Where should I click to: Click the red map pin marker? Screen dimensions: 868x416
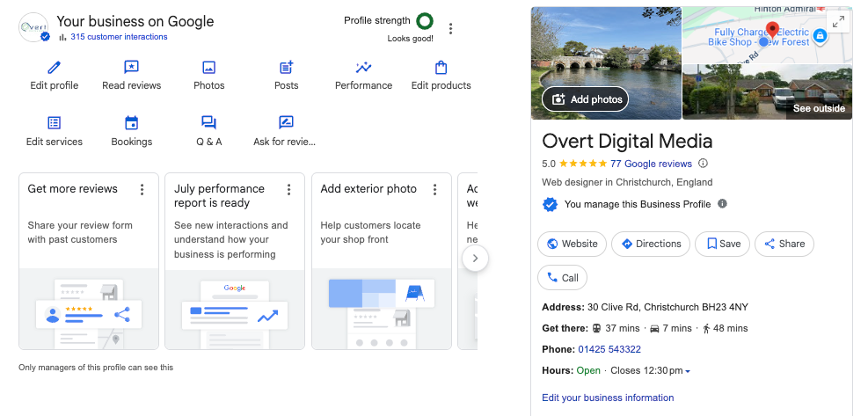tap(772, 31)
